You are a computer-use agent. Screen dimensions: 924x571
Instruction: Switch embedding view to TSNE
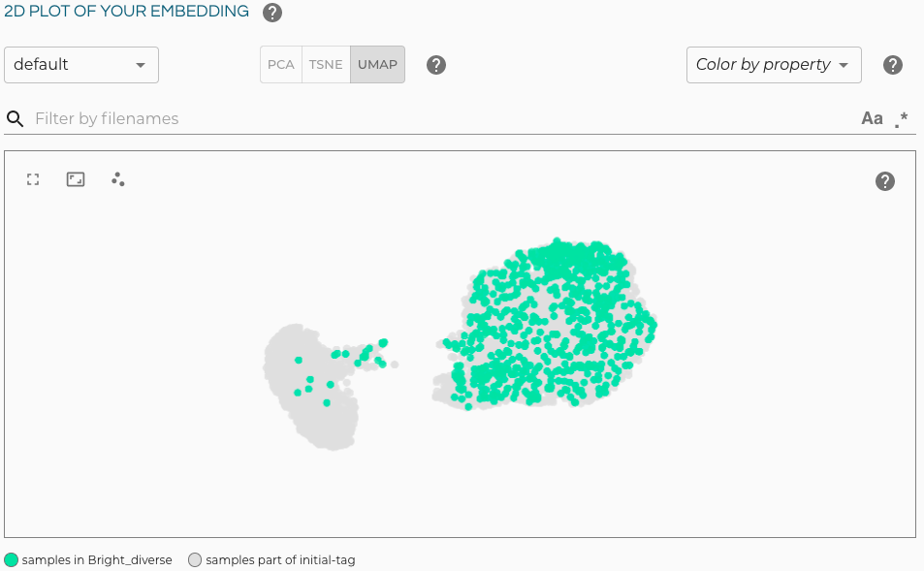click(x=326, y=65)
